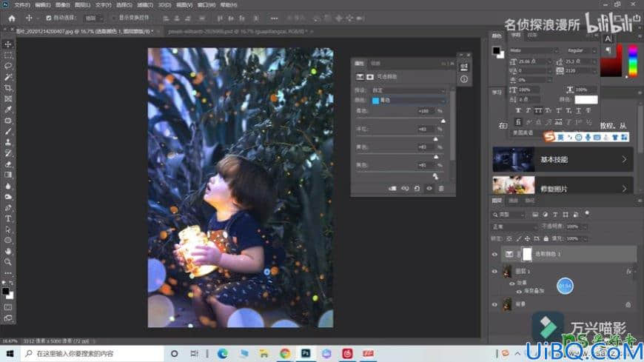Click the rainbow hue strip in Color panel
Screen dimensions: 644x362
633,61
